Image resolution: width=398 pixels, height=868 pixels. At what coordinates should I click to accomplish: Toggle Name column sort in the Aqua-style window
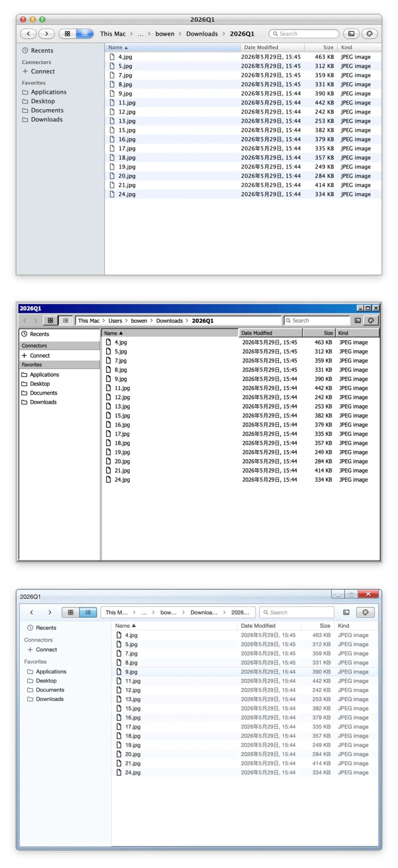(172, 47)
